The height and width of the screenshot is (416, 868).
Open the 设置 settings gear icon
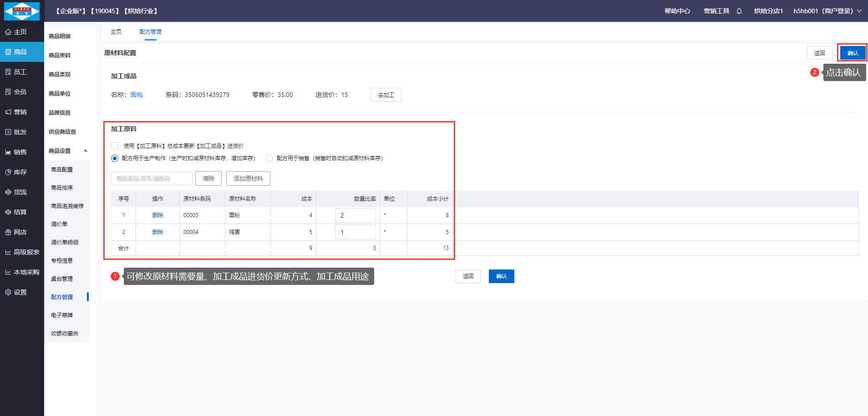pos(8,292)
